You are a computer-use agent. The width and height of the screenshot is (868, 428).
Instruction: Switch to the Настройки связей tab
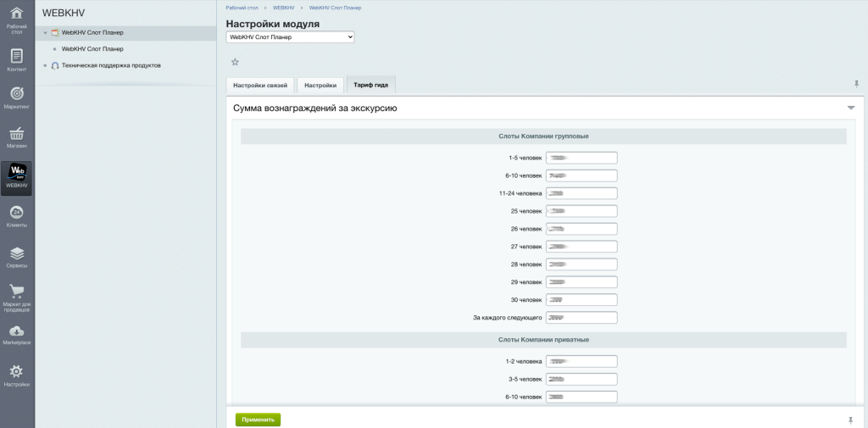[x=260, y=86]
